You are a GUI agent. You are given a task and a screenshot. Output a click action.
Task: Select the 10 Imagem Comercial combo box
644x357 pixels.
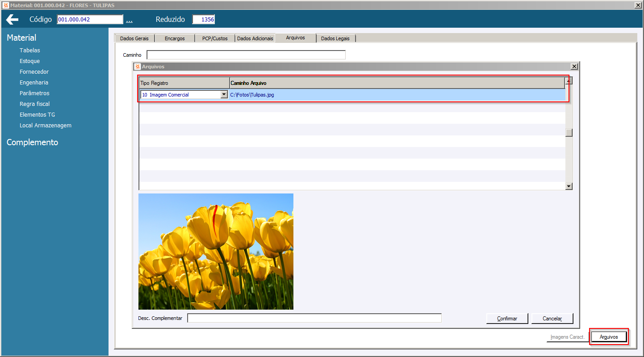pyautogui.click(x=184, y=95)
